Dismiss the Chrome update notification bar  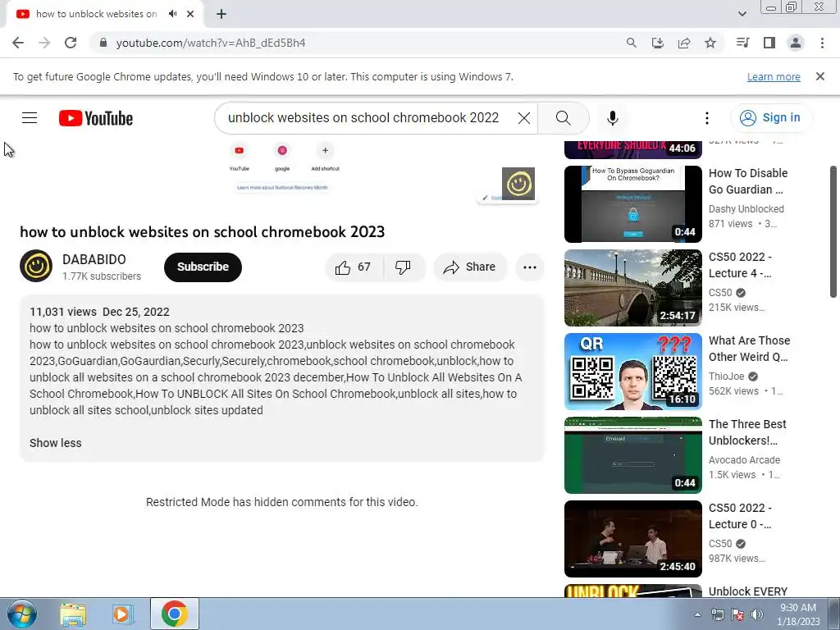tap(820, 76)
